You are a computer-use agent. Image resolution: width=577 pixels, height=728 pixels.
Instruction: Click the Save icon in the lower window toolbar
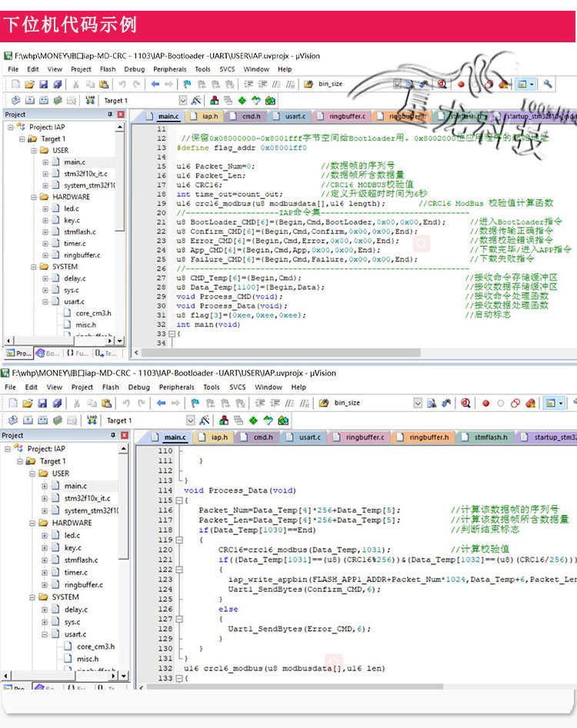click(42, 403)
